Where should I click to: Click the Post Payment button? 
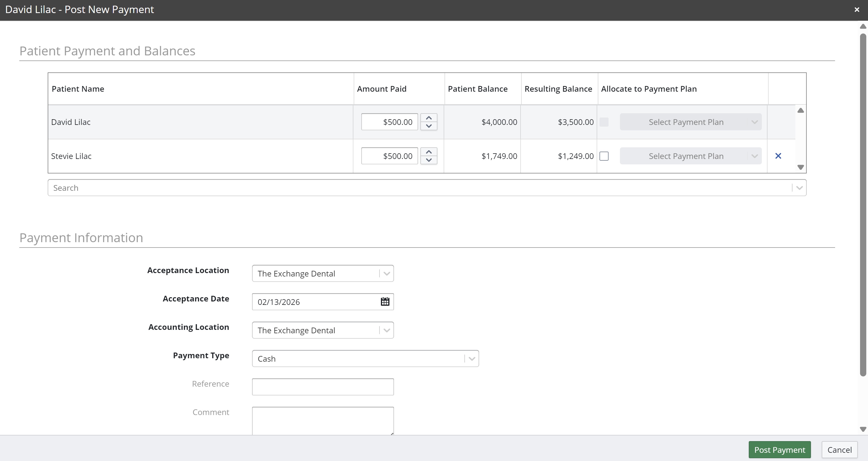tap(779, 450)
